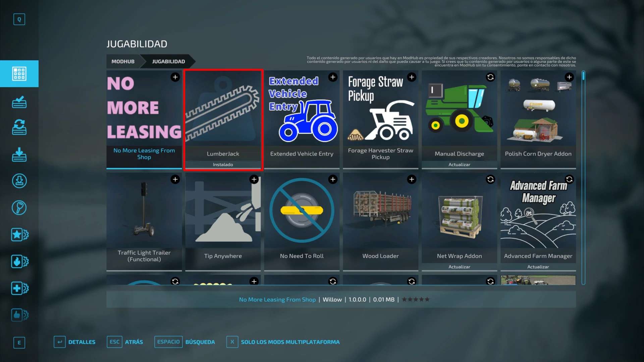Open the thumbs-up recommended mods icon

coord(19,315)
